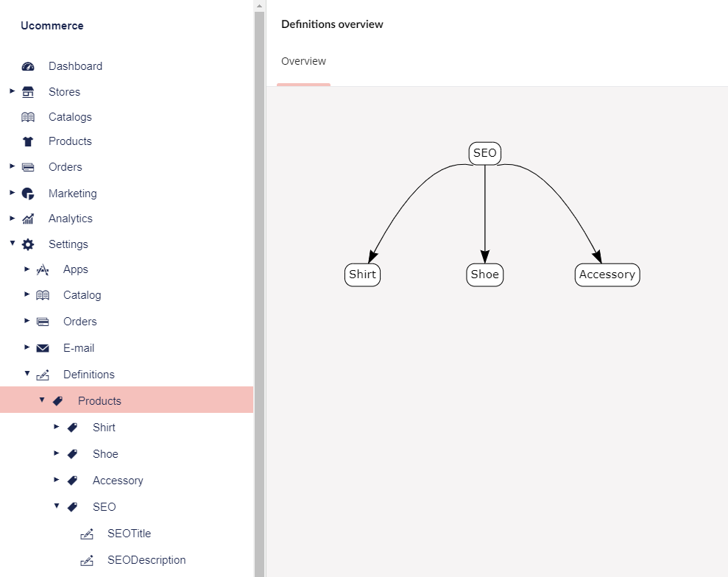Open the SEOTitle field definition
This screenshot has width=728, height=577.
pos(129,534)
